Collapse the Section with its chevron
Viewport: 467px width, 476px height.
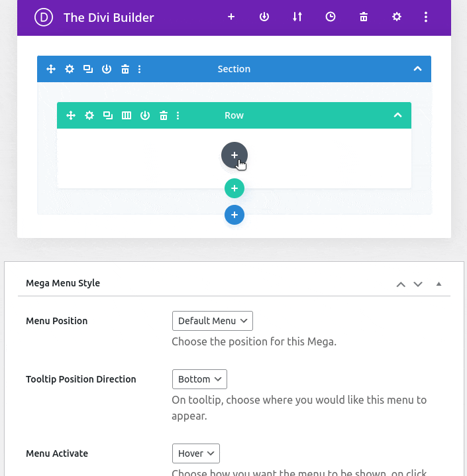[417, 69]
